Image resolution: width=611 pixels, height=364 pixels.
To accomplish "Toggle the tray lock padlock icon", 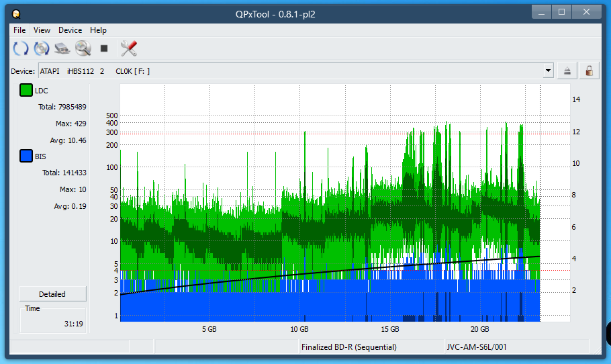I will (x=589, y=71).
